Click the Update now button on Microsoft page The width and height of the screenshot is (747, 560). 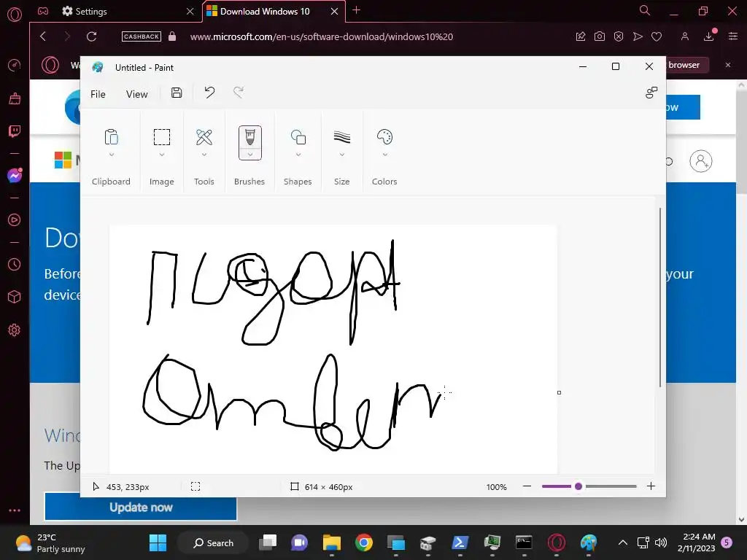pyautogui.click(x=141, y=507)
